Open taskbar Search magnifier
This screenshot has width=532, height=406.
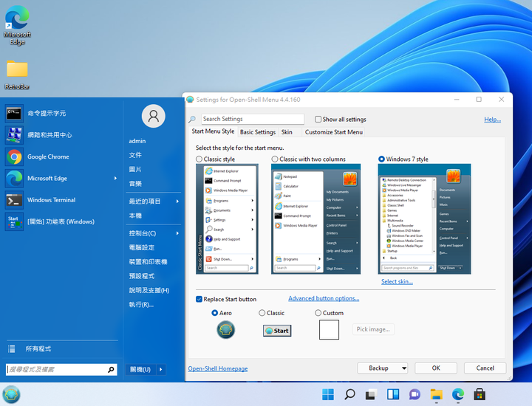pyautogui.click(x=349, y=394)
